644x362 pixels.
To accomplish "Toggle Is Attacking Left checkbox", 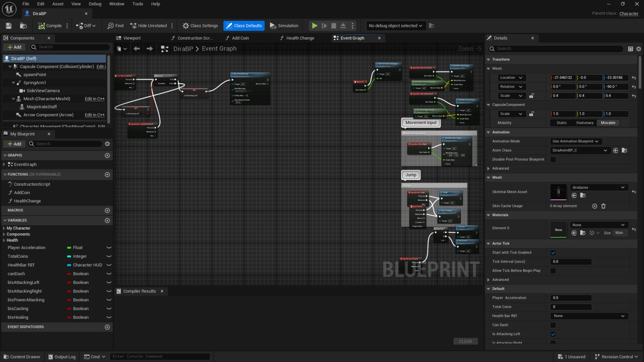I will point(553,334).
